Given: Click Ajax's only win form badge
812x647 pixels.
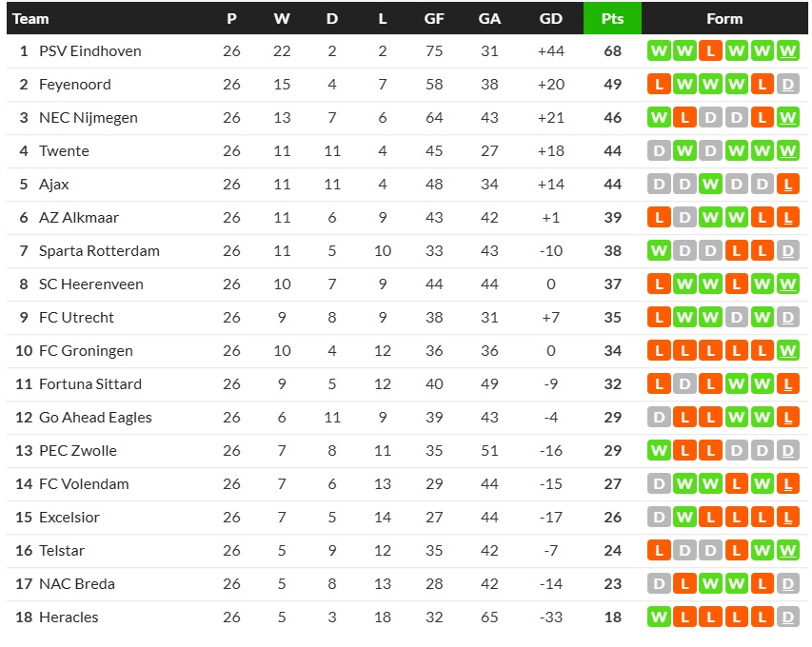Looking at the screenshot, I should (709, 185).
